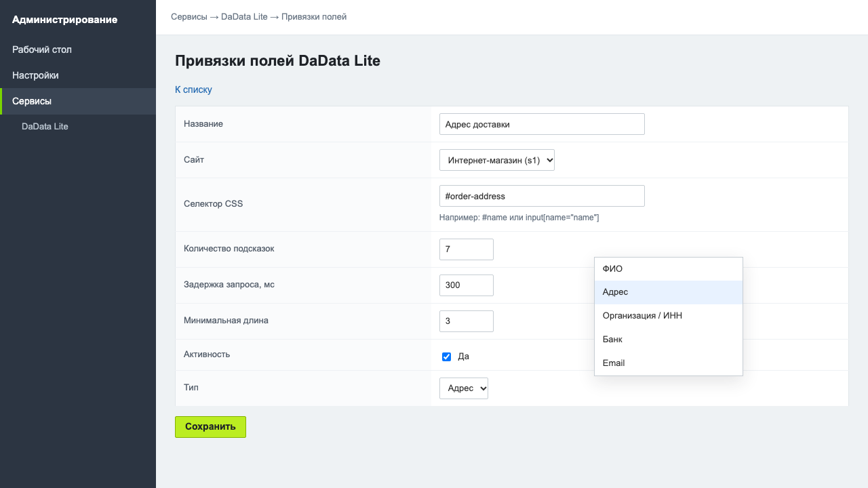The image size is (868, 488).
Task: Select DaData Lite in the sidebar
Action: click(x=78, y=127)
